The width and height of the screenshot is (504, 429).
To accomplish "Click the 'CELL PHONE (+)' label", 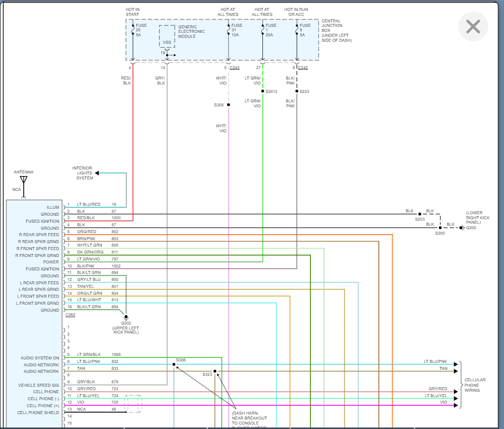I will click(43, 406).
